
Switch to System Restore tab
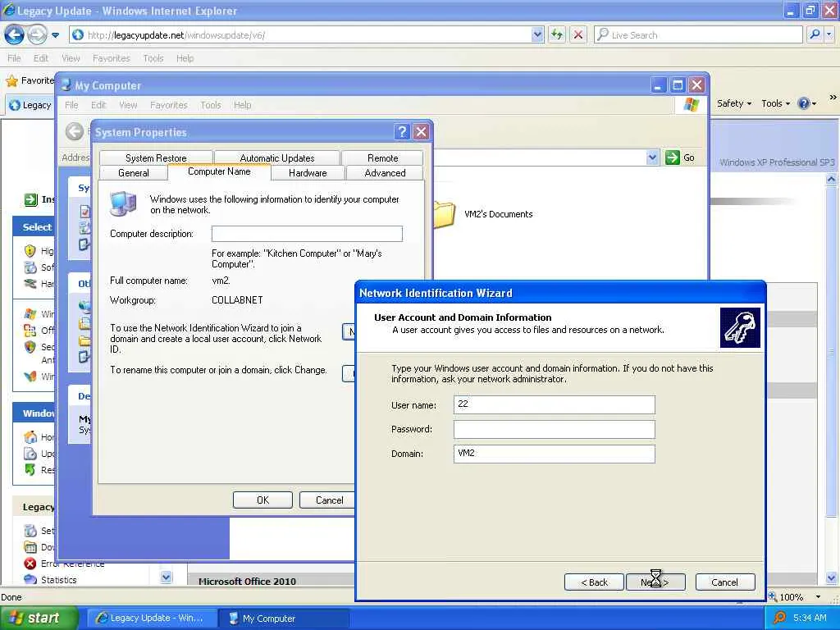pos(156,157)
